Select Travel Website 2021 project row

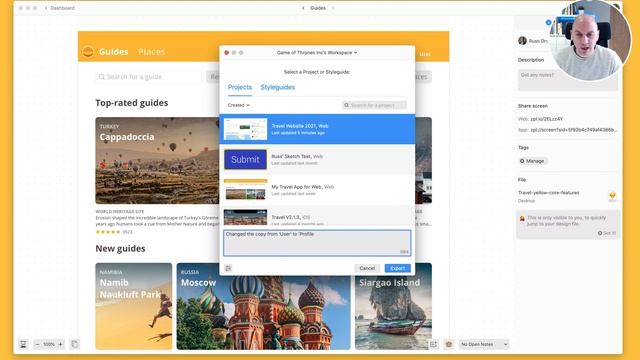[317, 129]
